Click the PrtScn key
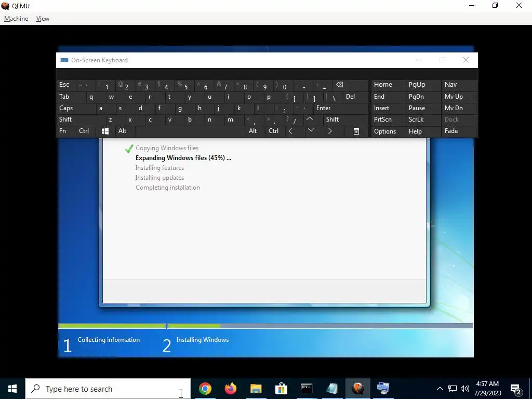Viewport: 532px width, 399px height. 388,119
